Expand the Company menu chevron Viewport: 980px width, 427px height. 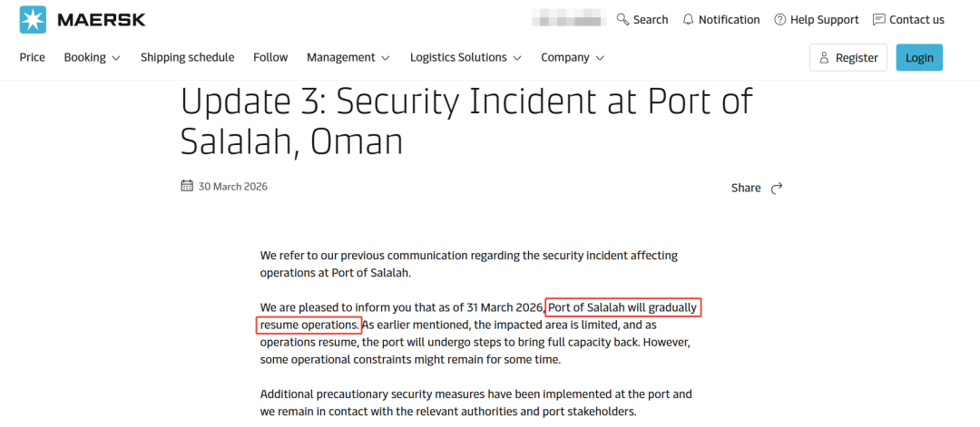[x=600, y=58]
